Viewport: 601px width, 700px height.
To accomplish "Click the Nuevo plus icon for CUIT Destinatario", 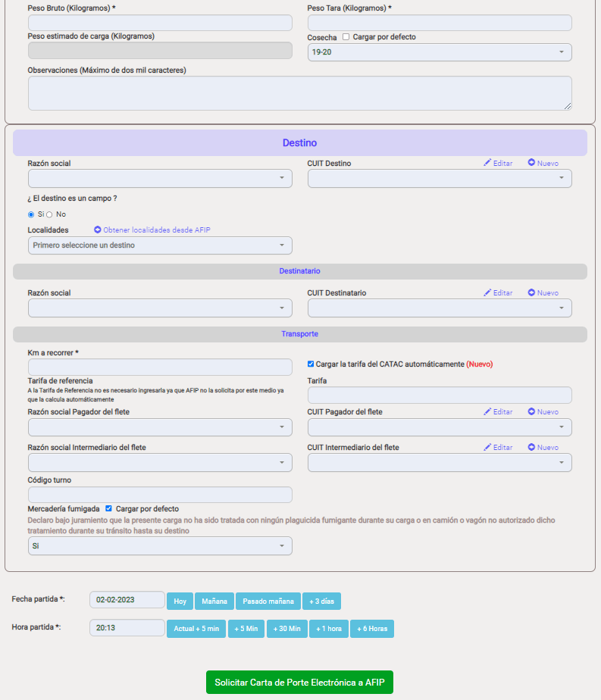I will [531, 292].
